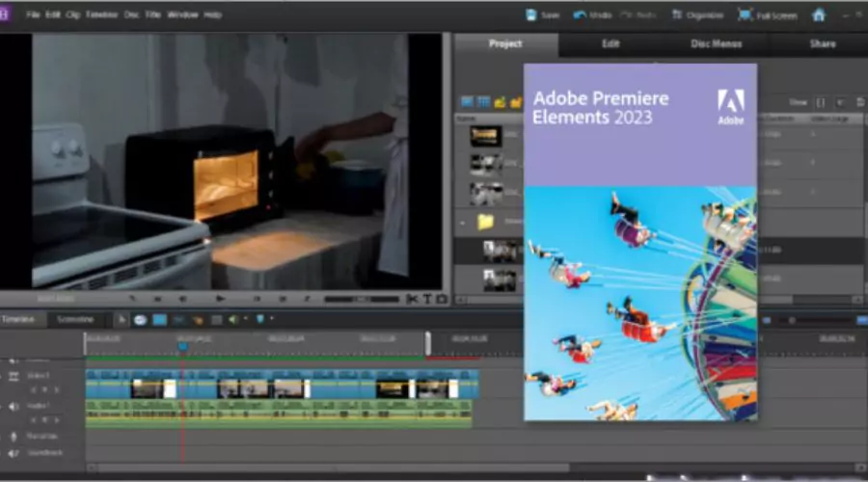Image resolution: width=868 pixels, height=482 pixels.
Task: Select highlighted clip thumbnail inside the folder
Action: 499,252
